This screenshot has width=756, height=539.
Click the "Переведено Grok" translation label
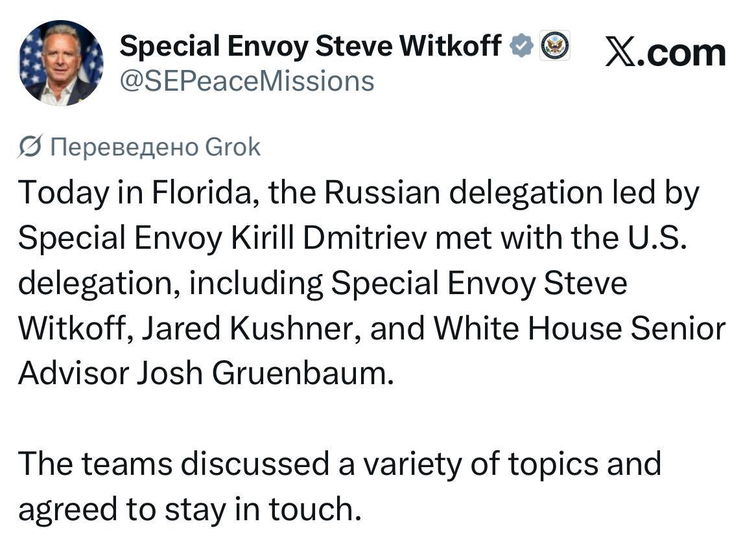click(156, 148)
